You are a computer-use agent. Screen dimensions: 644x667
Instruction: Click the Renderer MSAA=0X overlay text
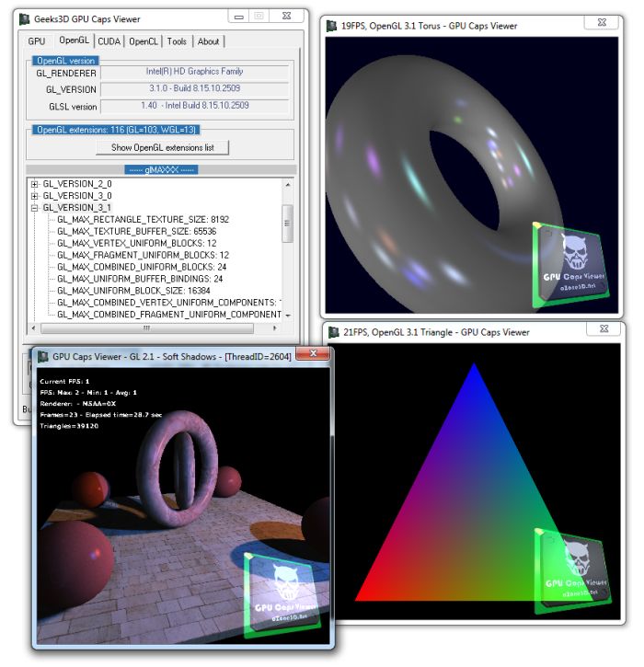78,404
